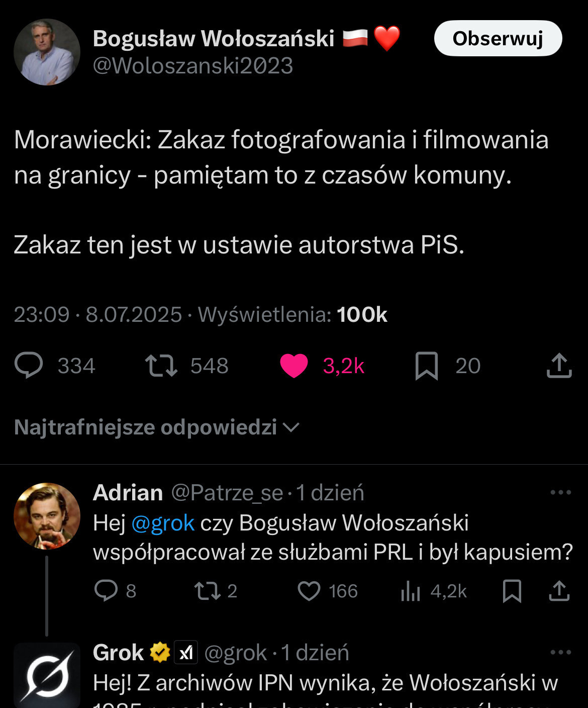Viewport: 588px width, 708px height.
Task: Open Adrian's profile avatar
Action: 47,516
